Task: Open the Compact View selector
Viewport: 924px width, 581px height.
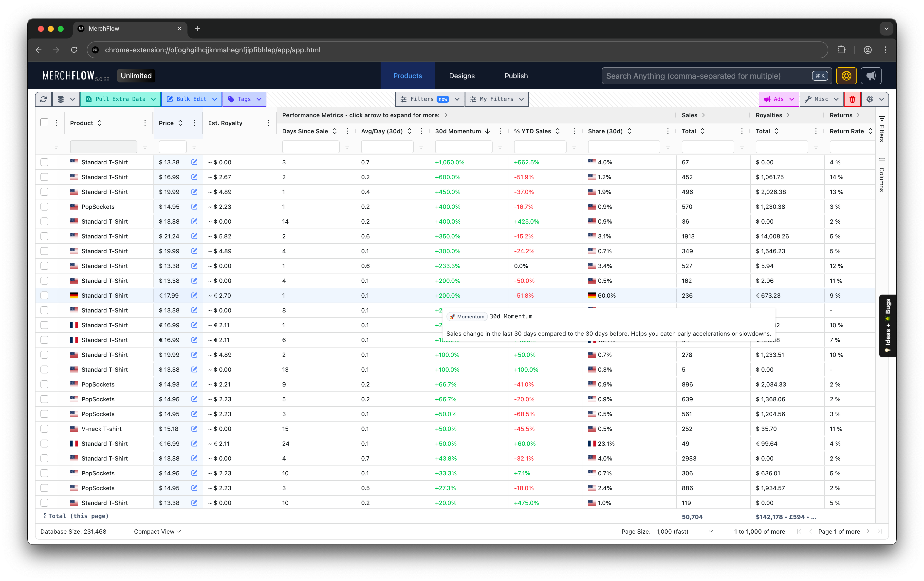Action: pyautogui.click(x=157, y=531)
